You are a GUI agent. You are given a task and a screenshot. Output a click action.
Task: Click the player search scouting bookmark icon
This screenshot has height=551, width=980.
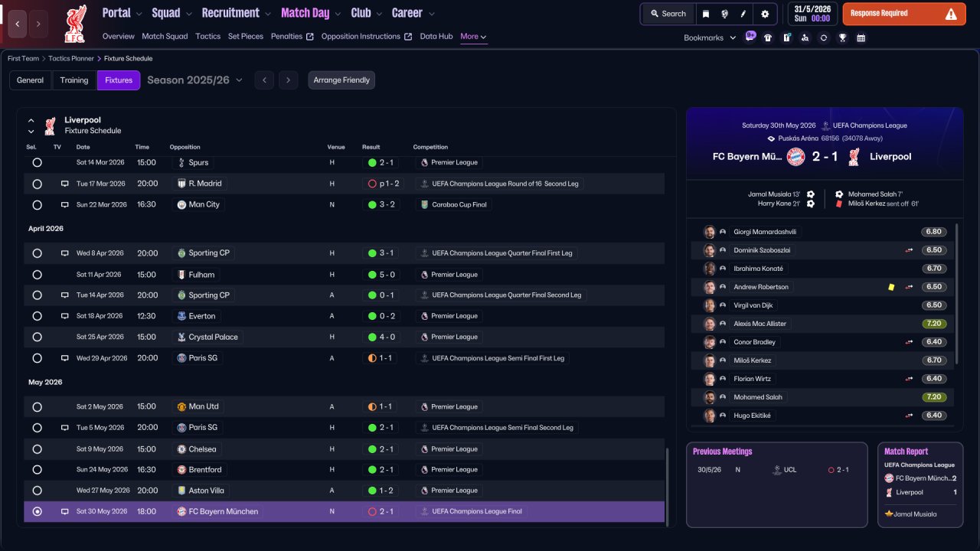coord(805,37)
